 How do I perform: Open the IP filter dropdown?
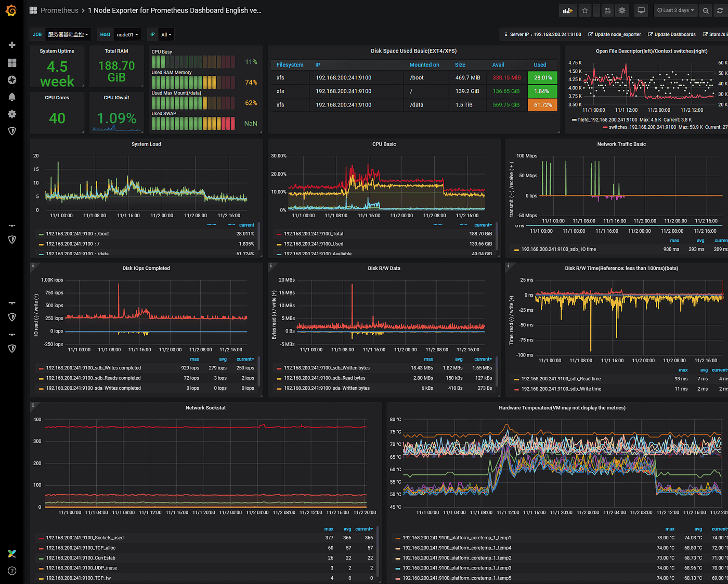click(166, 34)
